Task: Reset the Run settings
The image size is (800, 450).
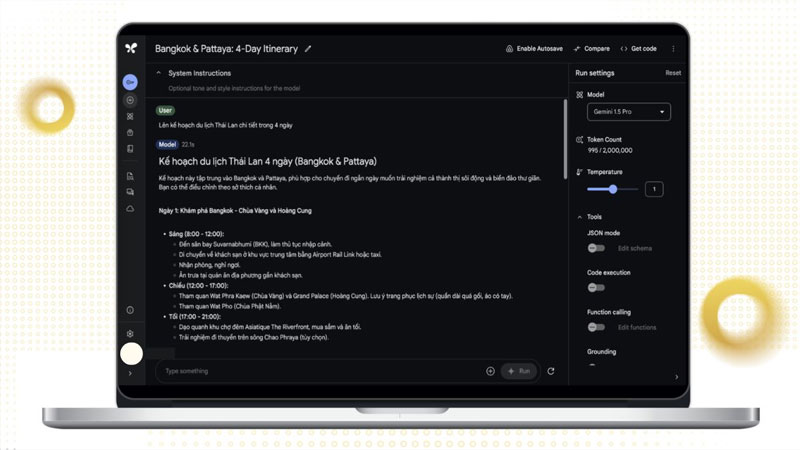Action: click(673, 73)
